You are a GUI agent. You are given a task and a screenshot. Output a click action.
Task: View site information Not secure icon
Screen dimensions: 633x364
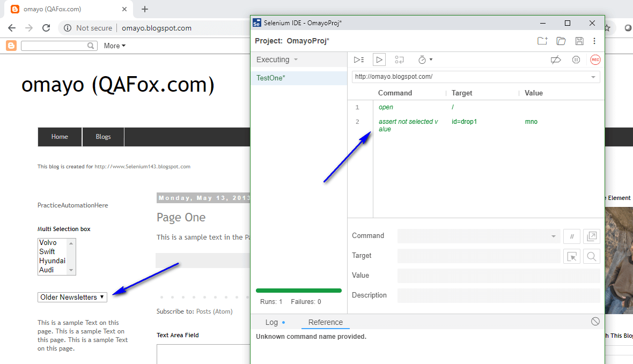[68, 28]
